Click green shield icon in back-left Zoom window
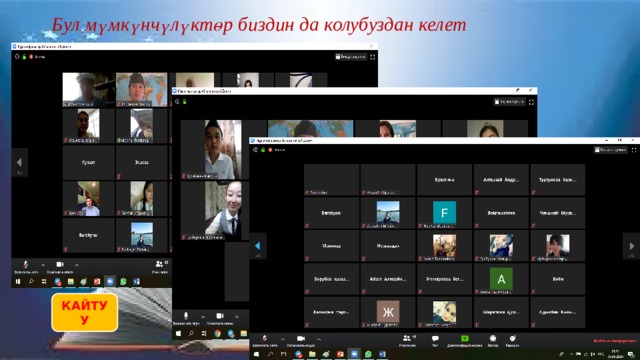Viewport: 640px width, 360px height. tap(24, 57)
